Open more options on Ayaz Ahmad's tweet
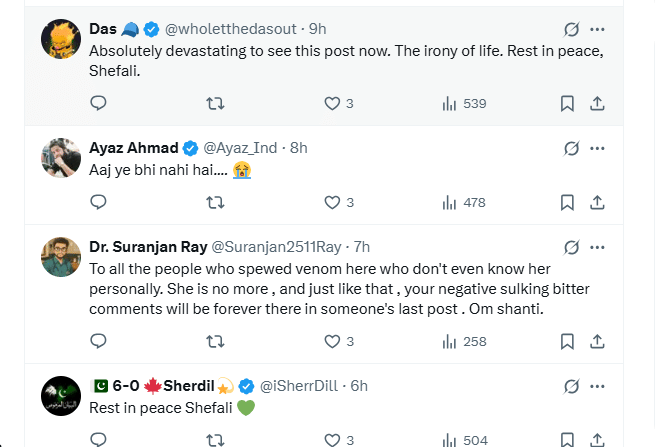The width and height of the screenshot is (655, 447). pyautogui.click(x=598, y=148)
